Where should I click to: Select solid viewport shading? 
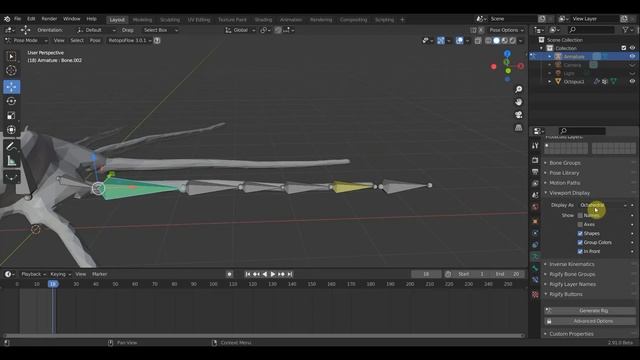tap(496, 40)
